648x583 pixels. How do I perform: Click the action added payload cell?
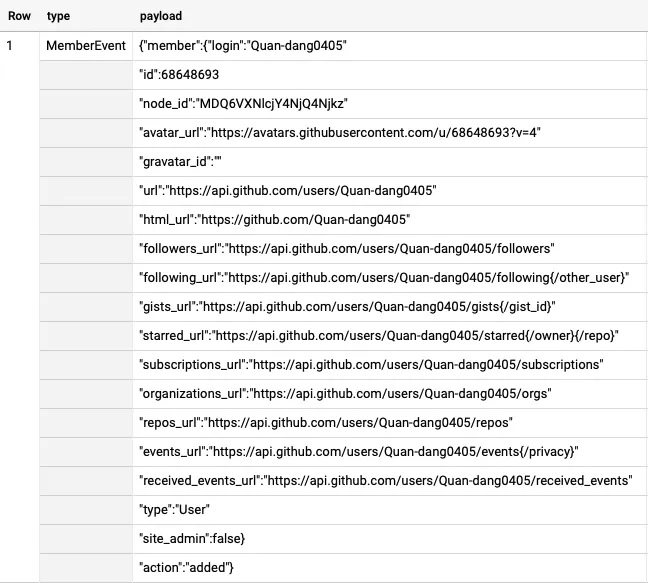click(x=188, y=568)
